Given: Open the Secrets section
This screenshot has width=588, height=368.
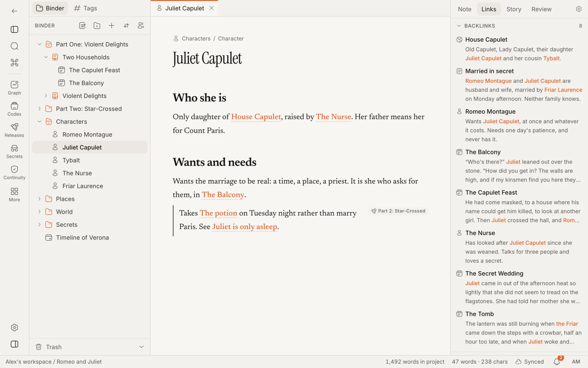Looking at the screenshot, I should tap(14, 151).
